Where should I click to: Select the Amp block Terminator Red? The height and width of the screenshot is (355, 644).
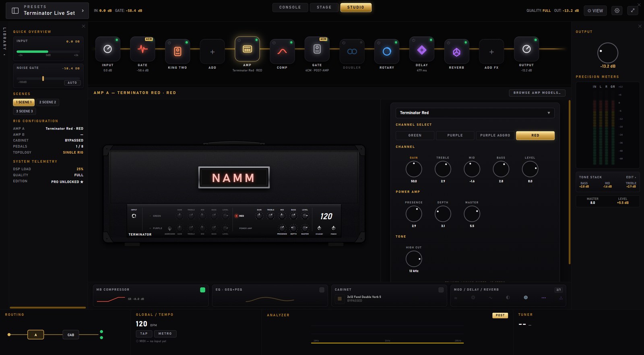247,49
